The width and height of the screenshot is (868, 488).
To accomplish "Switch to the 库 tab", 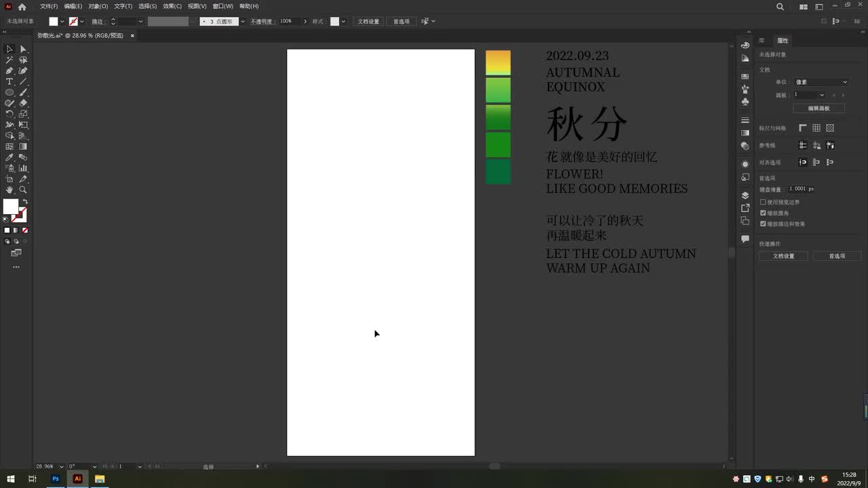I will (x=762, y=41).
